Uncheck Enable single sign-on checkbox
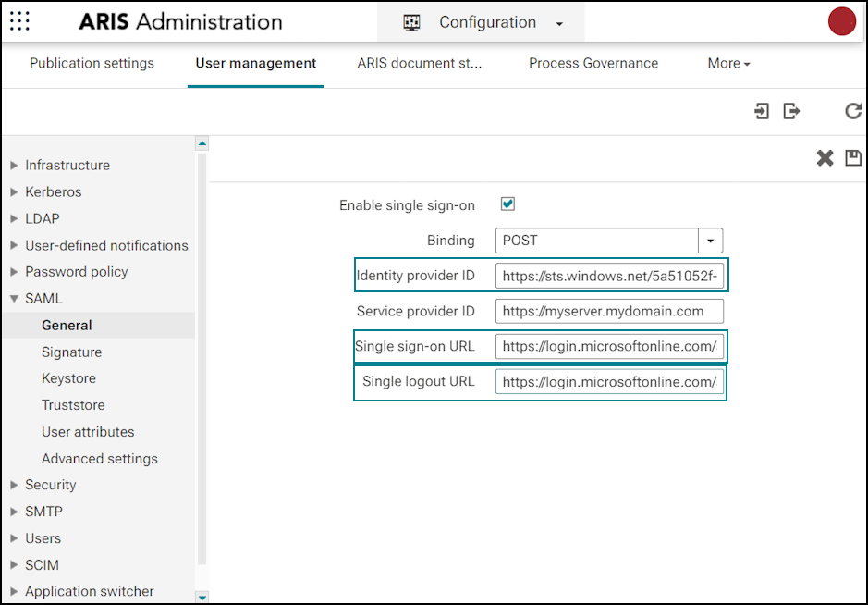This screenshot has height=605, width=868. point(507,204)
